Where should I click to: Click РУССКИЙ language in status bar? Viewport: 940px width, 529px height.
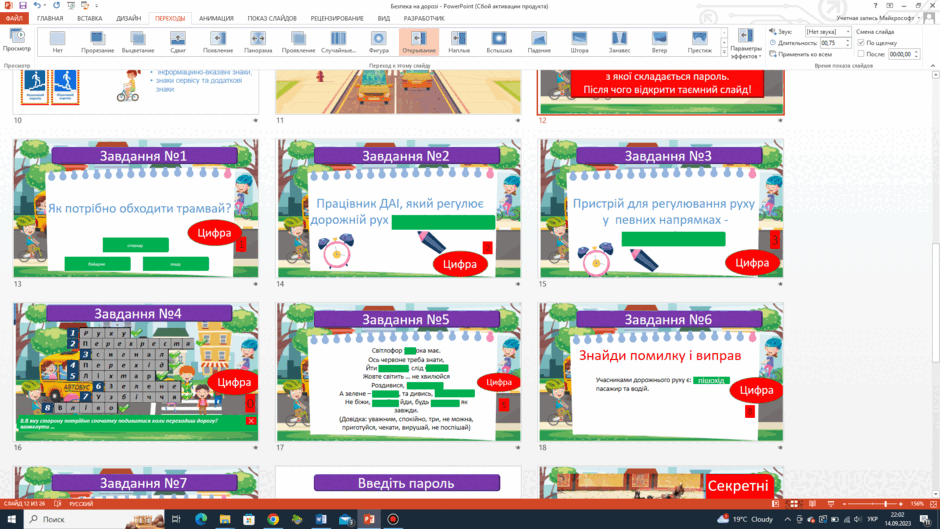coord(81,504)
